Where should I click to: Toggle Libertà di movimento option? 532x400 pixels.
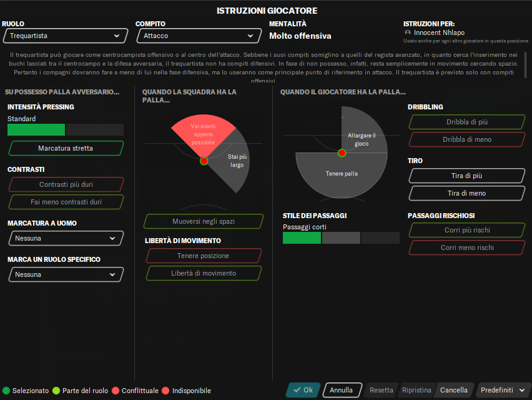click(204, 273)
